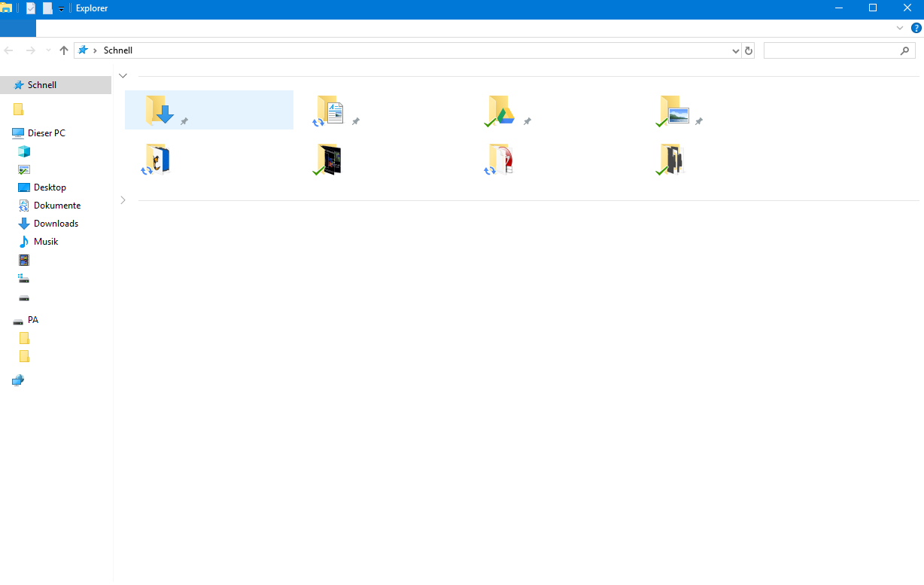Select the Google Drive folder
The image size is (924, 585).
click(x=500, y=110)
